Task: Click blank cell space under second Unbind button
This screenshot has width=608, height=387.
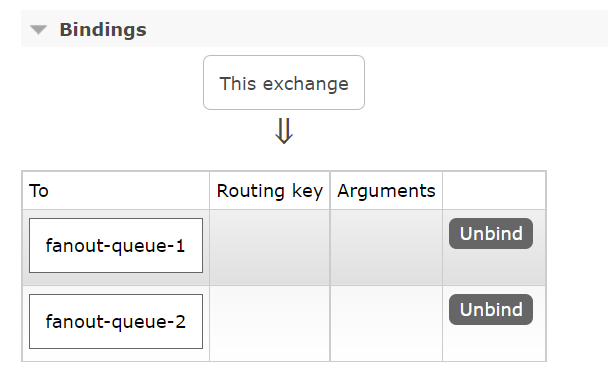Action: (494, 344)
